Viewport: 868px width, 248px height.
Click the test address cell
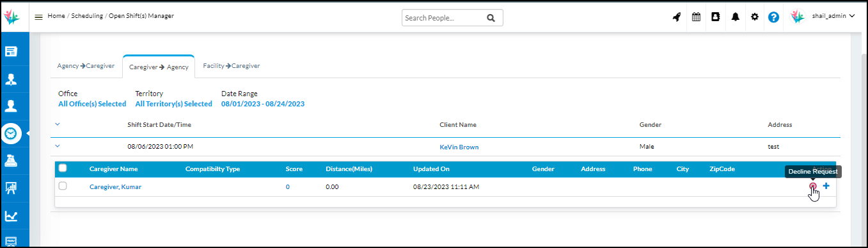773,147
